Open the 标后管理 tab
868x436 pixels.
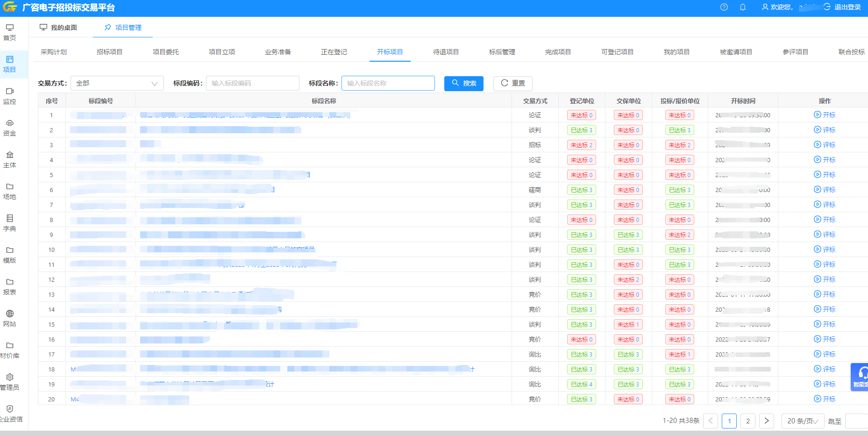502,52
